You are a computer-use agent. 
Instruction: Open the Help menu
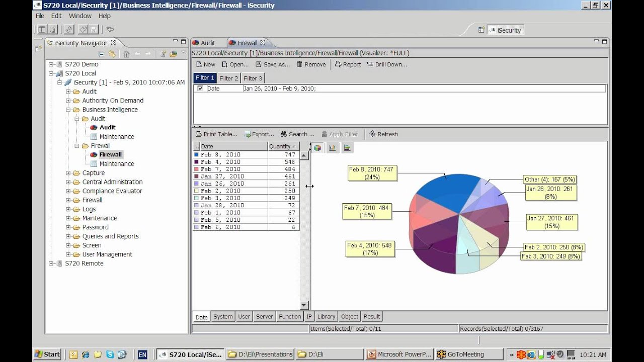(104, 16)
